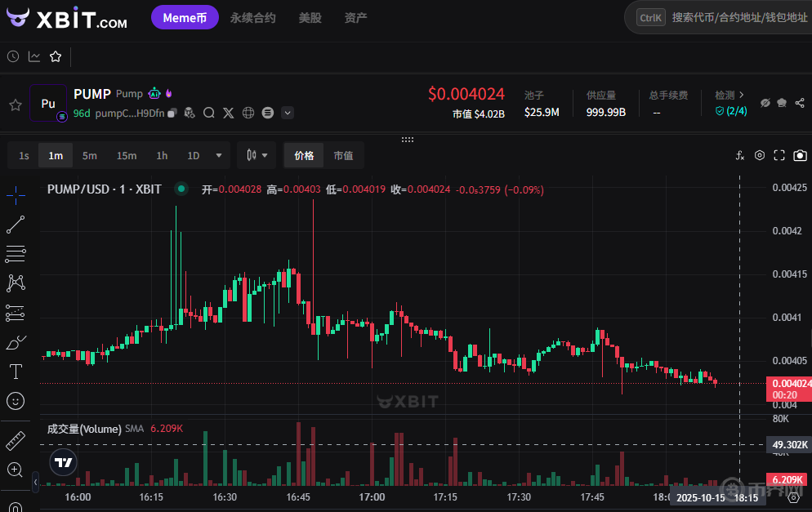
Task: Click the chef hat icon near share
Action: pyautogui.click(x=782, y=103)
